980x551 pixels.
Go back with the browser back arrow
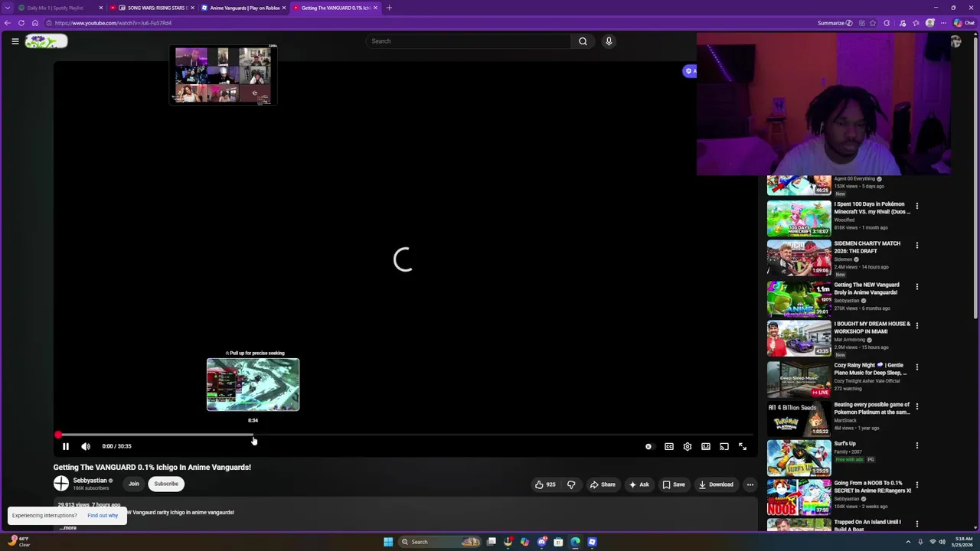[x=8, y=23]
